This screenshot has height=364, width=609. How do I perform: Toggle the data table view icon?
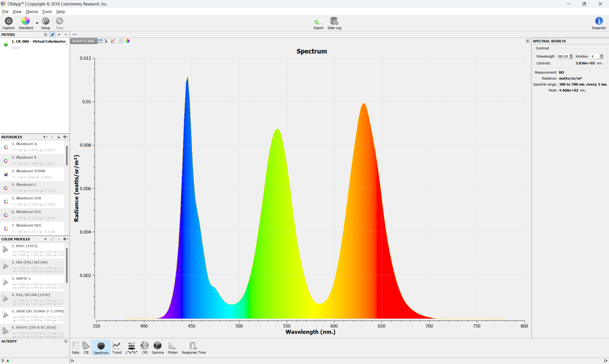click(x=101, y=41)
